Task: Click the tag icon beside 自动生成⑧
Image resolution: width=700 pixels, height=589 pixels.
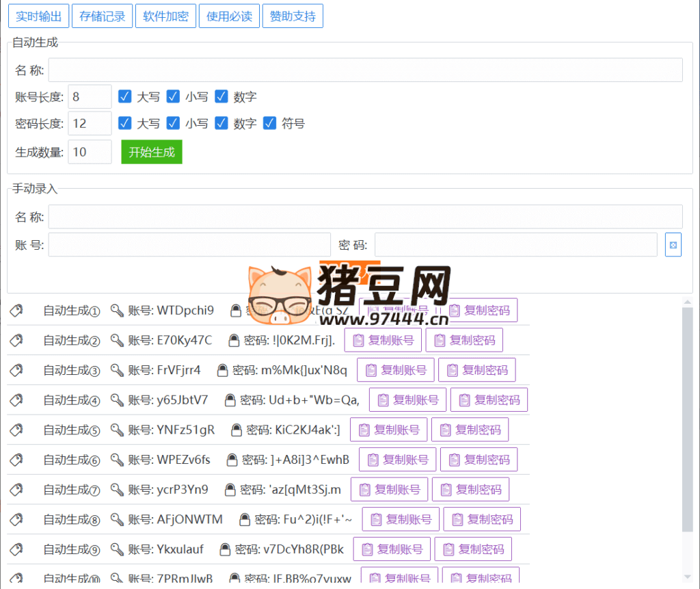Action: click(x=16, y=519)
